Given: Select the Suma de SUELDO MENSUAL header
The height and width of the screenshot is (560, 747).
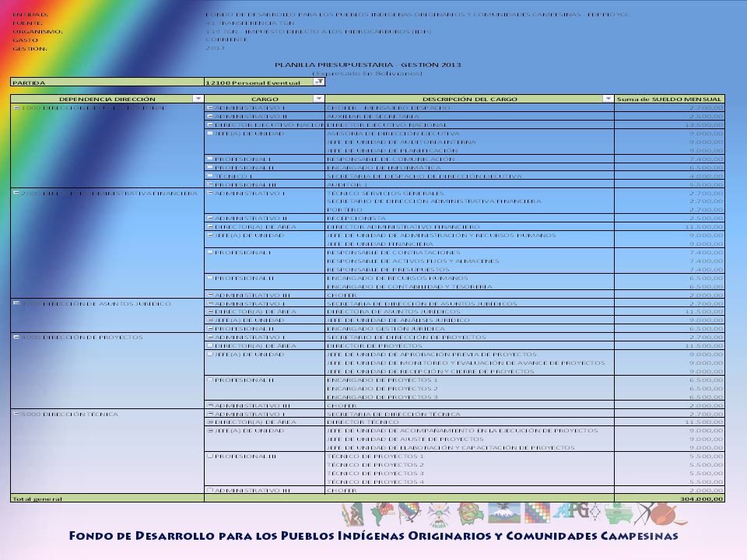Looking at the screenshot, I should pos(669,99).
